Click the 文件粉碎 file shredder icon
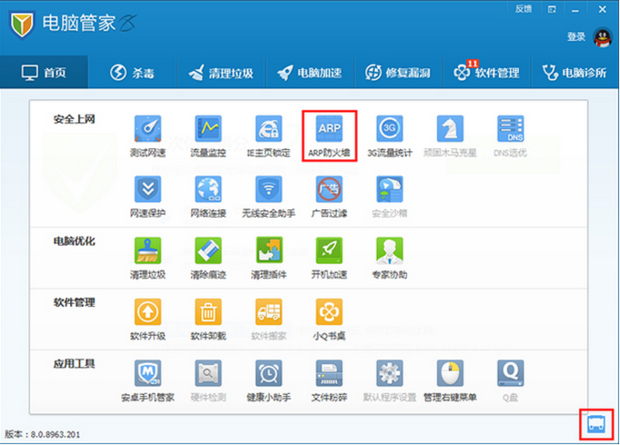The image size is (620, 445). click(x=329, y=378)
